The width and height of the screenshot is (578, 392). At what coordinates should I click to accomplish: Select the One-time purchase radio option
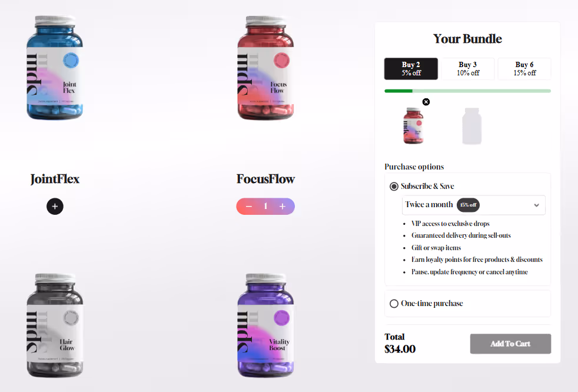[x=394, y=304]
